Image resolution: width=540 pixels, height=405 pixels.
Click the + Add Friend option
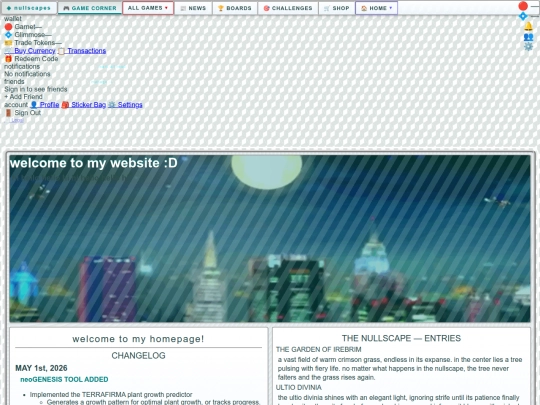(23, 97)
